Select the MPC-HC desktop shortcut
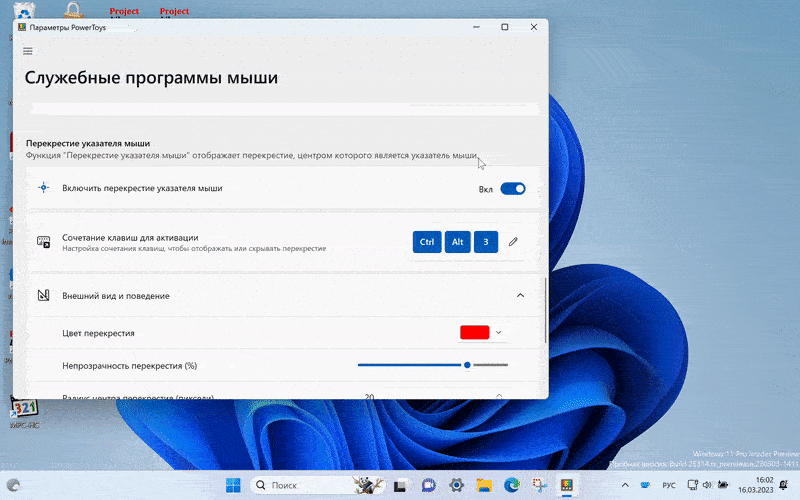This screenshot has height=500, width=800. pyautogui.click(x=24, y=413)
